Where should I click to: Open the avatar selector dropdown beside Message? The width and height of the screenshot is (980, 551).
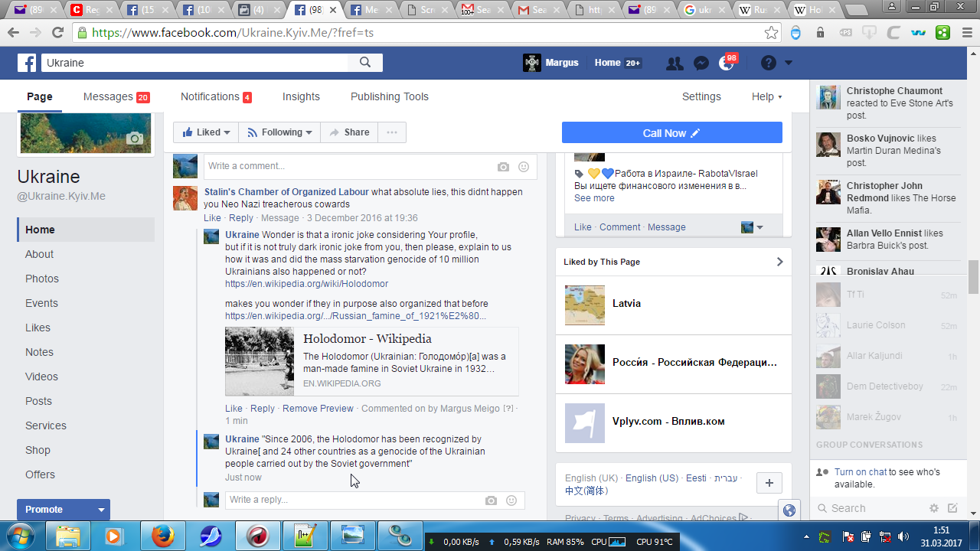pos(753,227)
